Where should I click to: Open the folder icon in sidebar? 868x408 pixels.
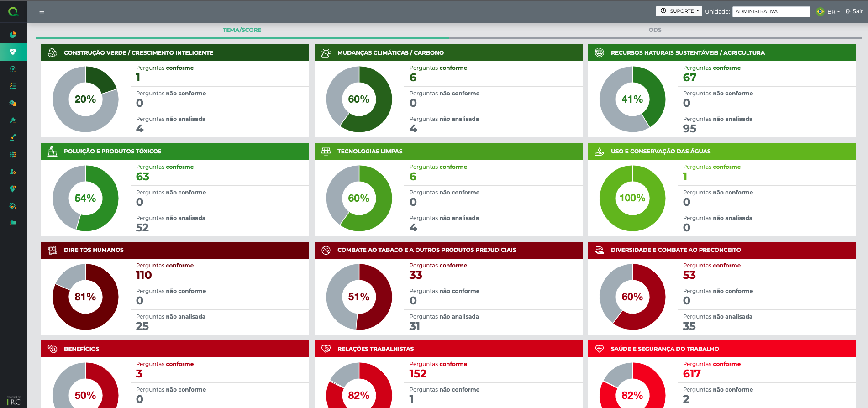pos(13,223)
